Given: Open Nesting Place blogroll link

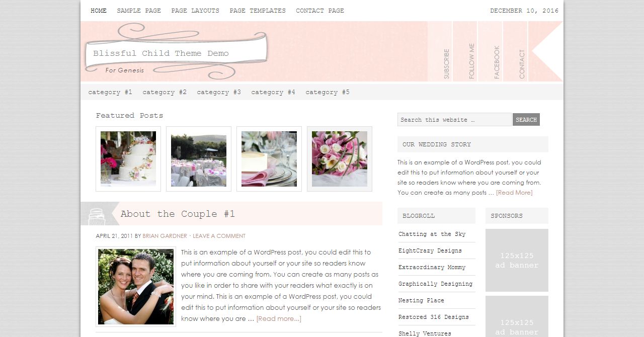Looking at the screenshot, I should coord(421,300).
